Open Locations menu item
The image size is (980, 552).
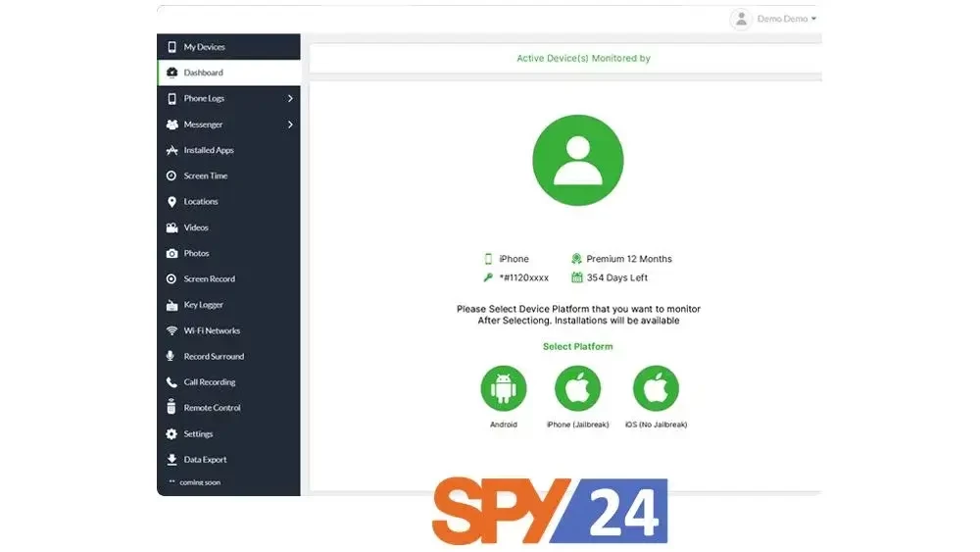point(228,202)
